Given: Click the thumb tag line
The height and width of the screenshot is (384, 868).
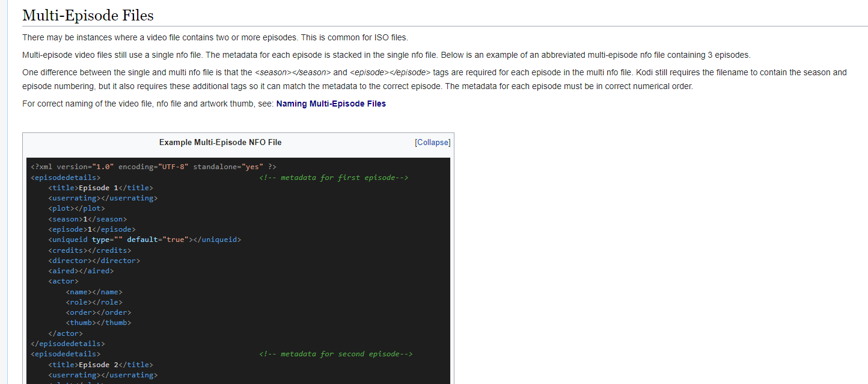Looking at the screenshot, I should pos(98,323).
